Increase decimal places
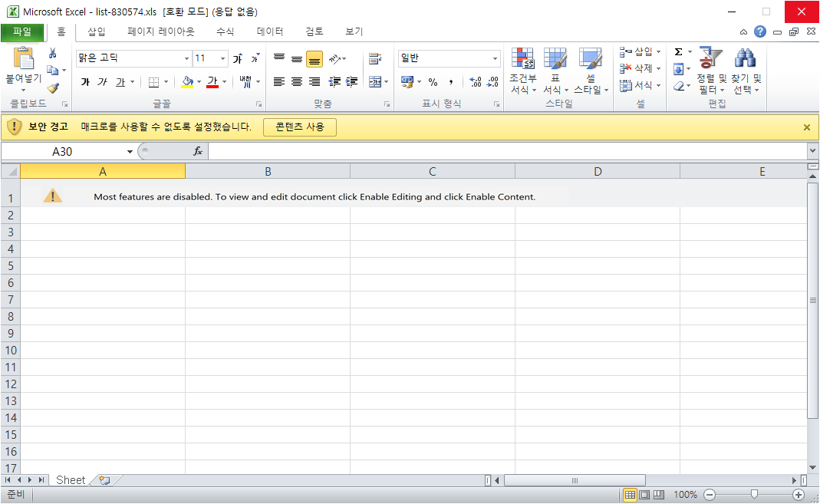Image resolution: width=820 pixels, height=504 pixels. [476, 82]
